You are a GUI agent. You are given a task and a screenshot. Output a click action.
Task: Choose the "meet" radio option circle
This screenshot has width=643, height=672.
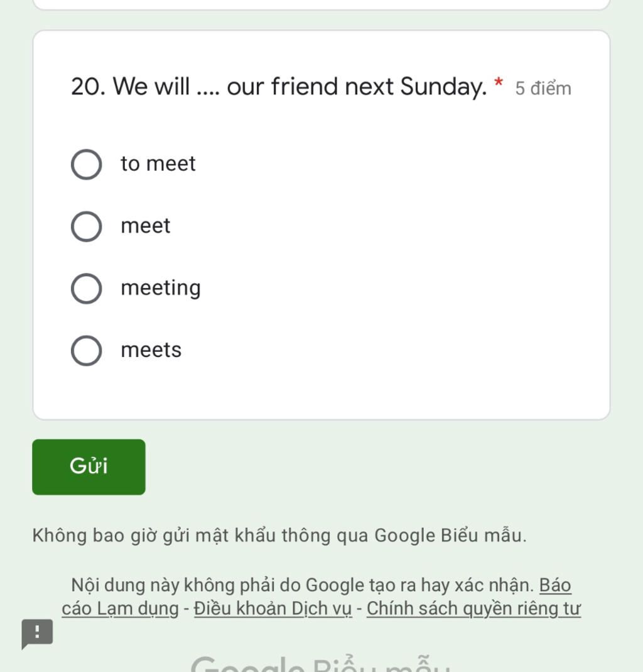coord(86,227)
